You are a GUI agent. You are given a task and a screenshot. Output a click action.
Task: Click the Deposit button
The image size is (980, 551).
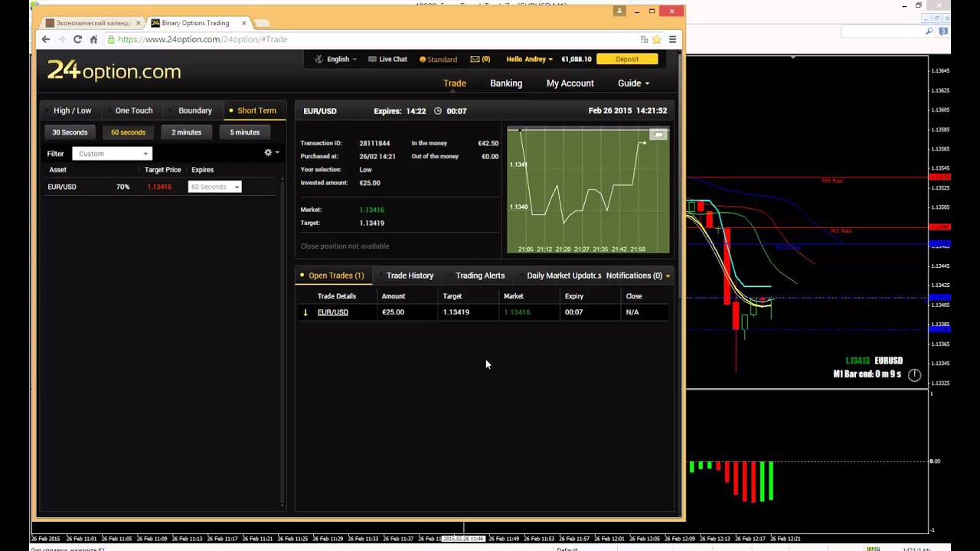[627, 59]
